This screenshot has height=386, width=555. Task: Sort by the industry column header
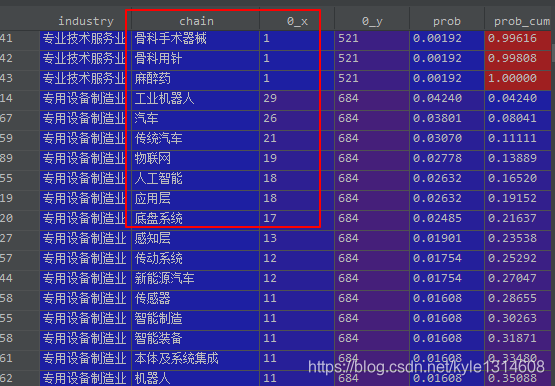point(86,21)
